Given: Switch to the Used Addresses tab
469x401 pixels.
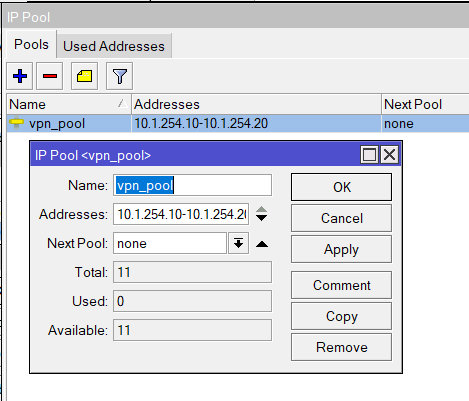Looking at the screenshot, I should [114, 46].
